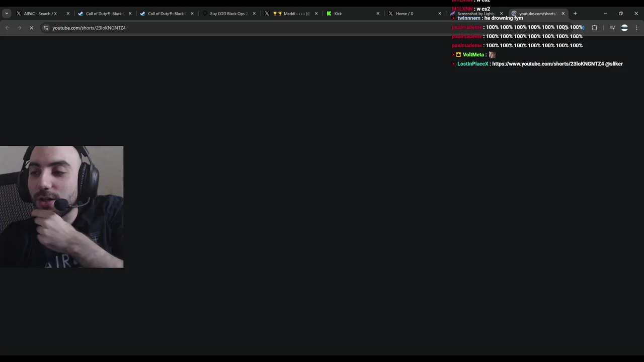Close the AIPAC - Search / X tab
Viewport: 644px width, 362px height.
coord(68,14)
